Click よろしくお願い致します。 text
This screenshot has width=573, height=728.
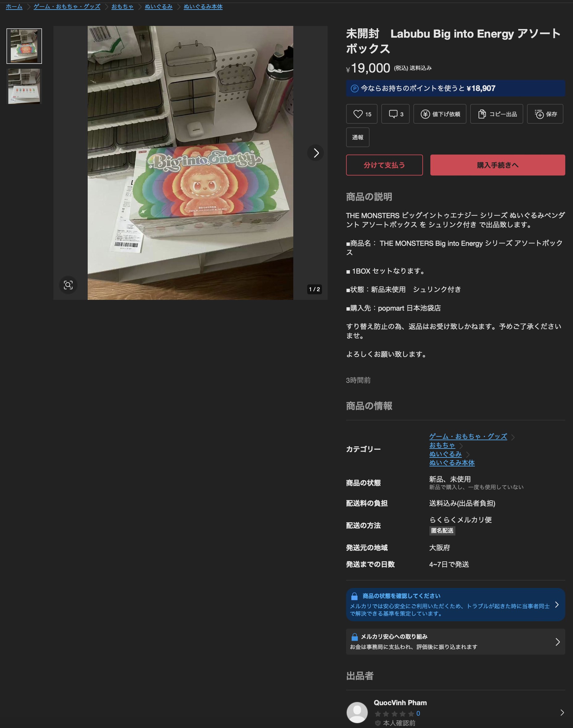click(387, 354)
